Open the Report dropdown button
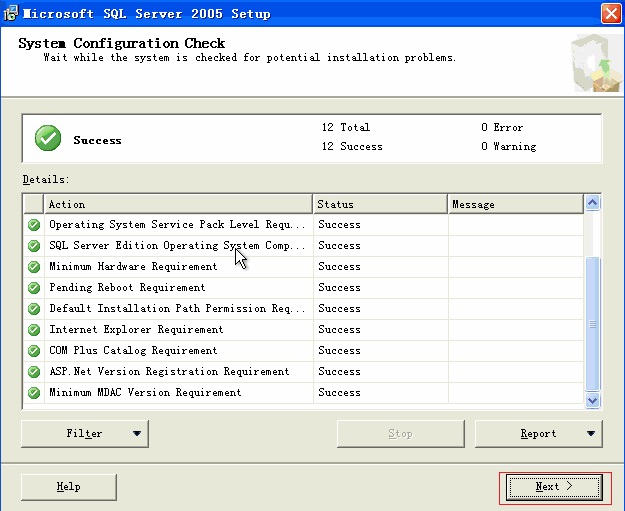Viewport: 625px width, 511px height. [539, 433]
